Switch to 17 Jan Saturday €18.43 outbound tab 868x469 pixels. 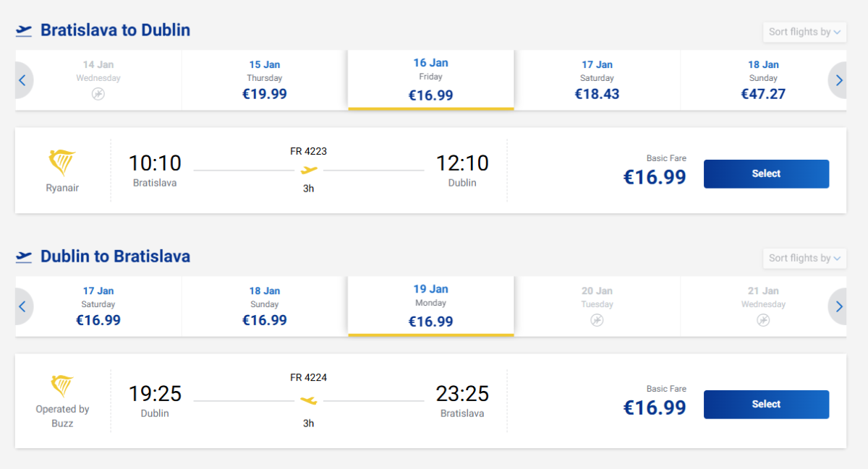597,79
